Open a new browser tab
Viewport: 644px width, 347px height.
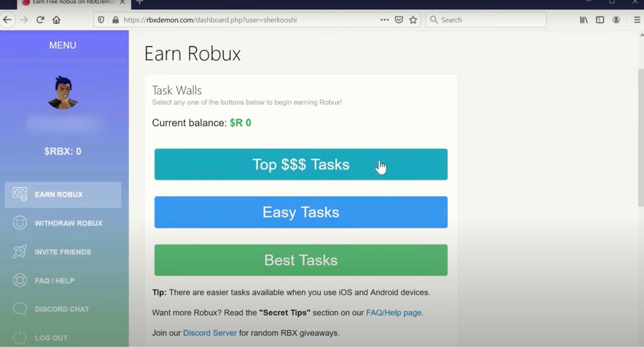point(139,2)
